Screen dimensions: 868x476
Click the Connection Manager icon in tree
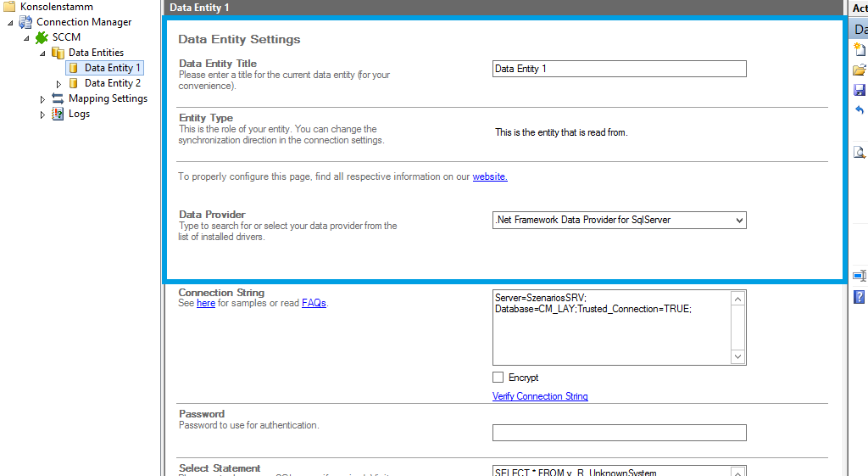[x=25, y=22]
